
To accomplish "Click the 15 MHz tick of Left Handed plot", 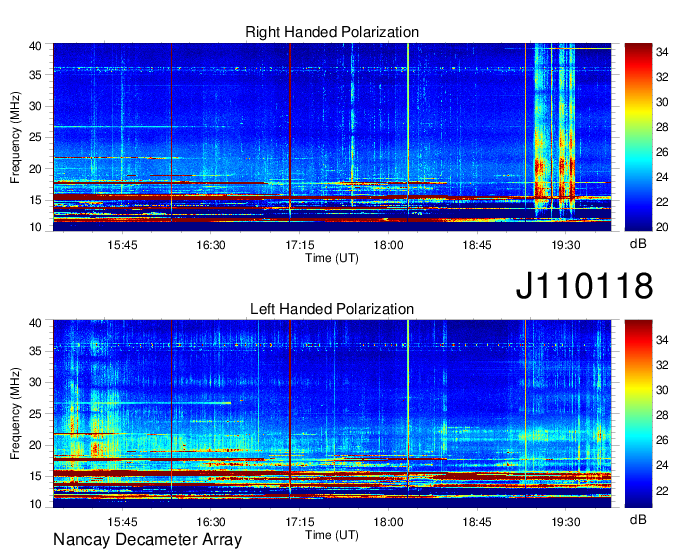I will point(35,476).
